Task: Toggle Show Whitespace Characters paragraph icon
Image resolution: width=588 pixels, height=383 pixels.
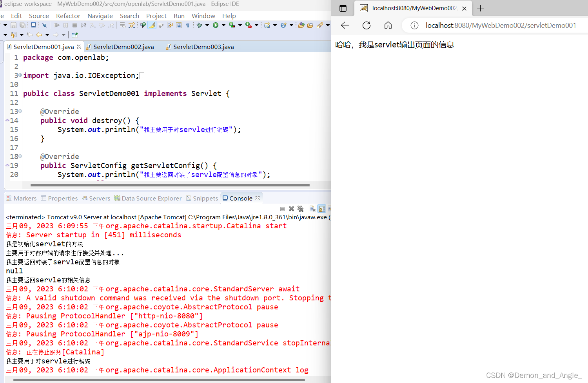Action: tap(188, 25)
